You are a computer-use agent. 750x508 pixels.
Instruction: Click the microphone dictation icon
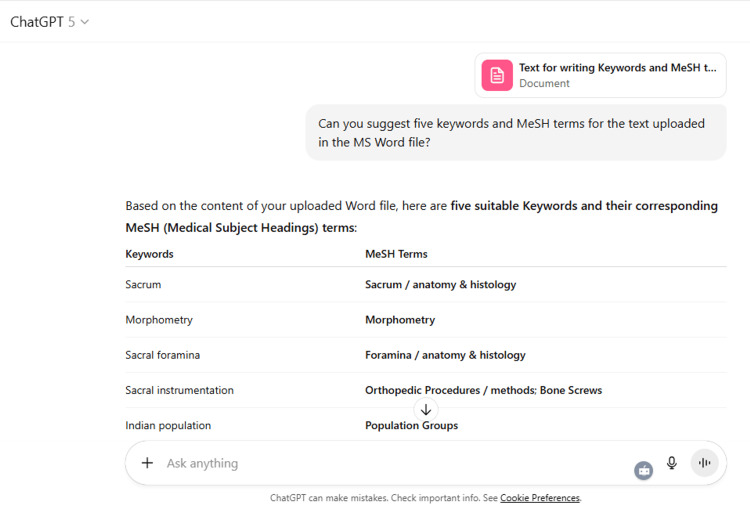pos(672,463)
